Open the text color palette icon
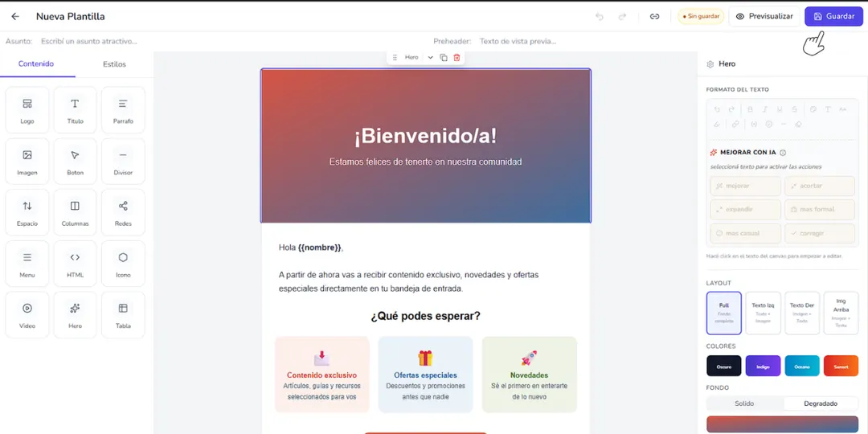The width and height of the screenshot is (868, 434). click(x=813, y=109)
